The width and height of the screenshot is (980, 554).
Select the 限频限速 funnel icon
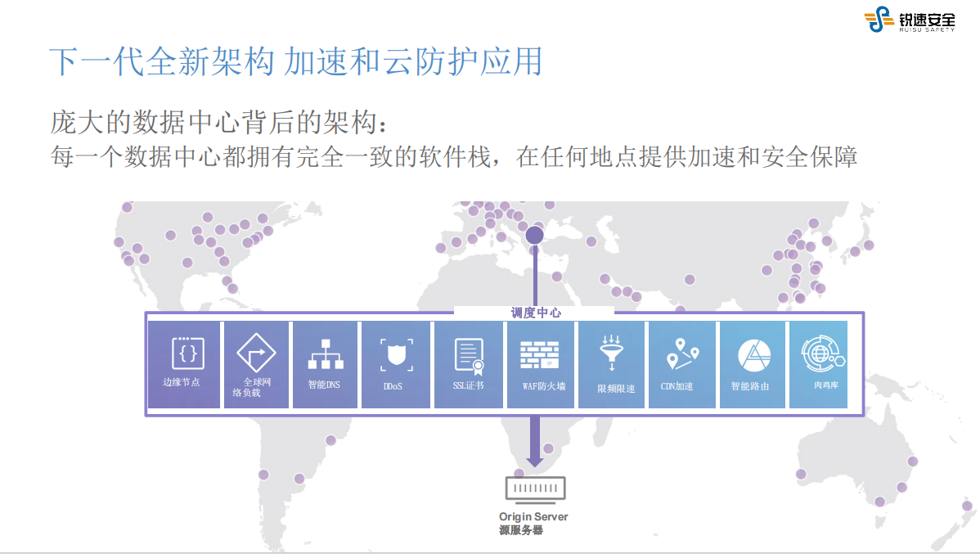611,354
